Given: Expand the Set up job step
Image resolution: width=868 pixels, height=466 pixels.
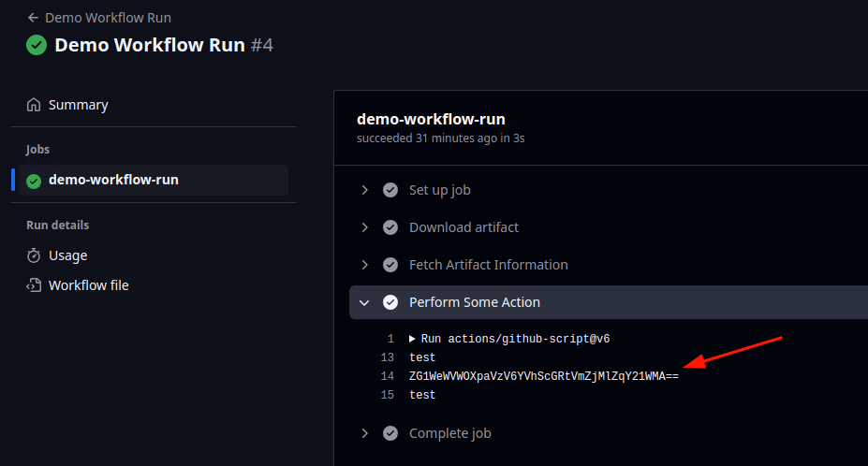Looking at the screenshot, I should pyautogui.click(x=364, y=190).
